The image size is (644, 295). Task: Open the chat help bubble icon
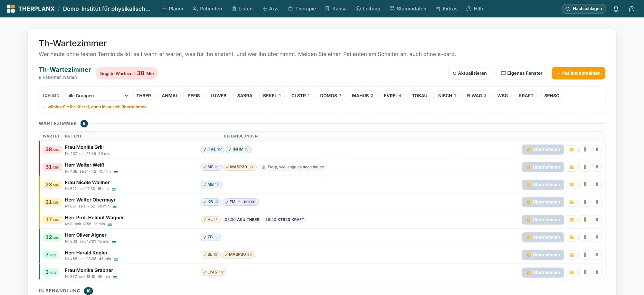pyautogui.click(x=632, y=9)
